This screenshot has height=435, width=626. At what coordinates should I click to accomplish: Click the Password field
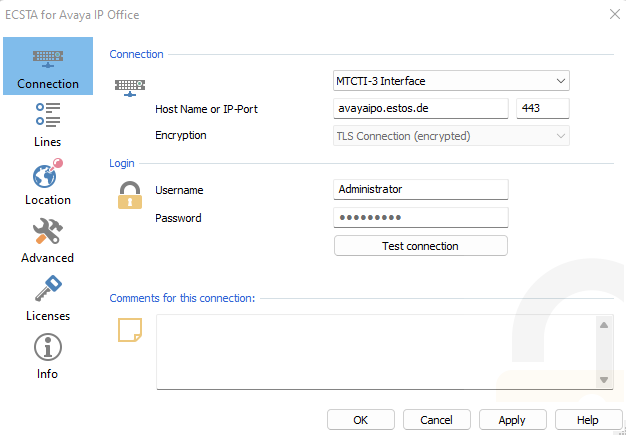coord(421,218)
